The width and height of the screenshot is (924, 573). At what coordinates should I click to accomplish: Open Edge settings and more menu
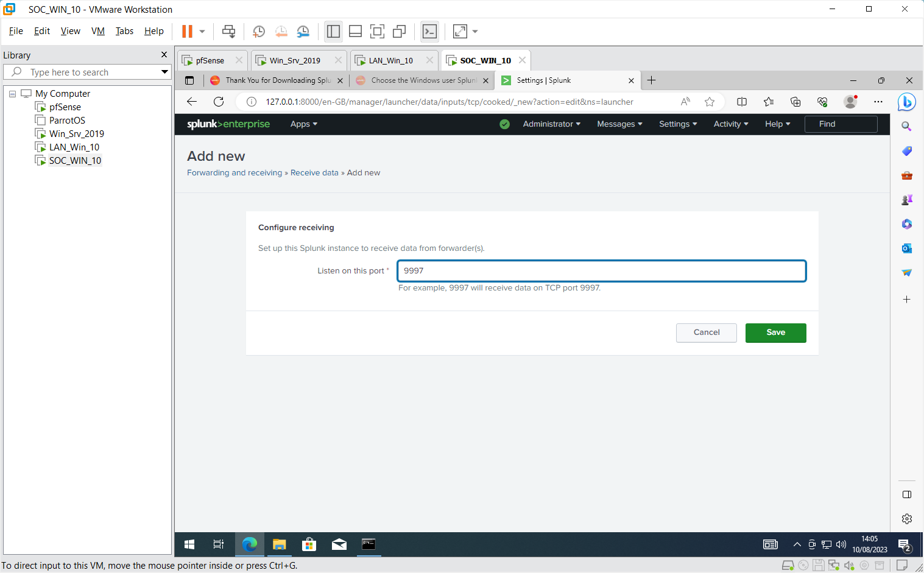tap(878, 102)
